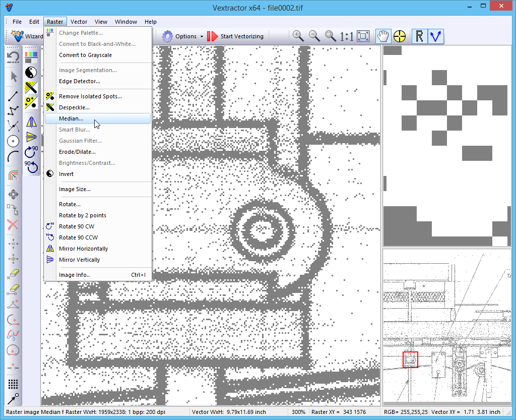Click the undo arrow icon
The image size is (516, 420).
(x=14, y=57)
